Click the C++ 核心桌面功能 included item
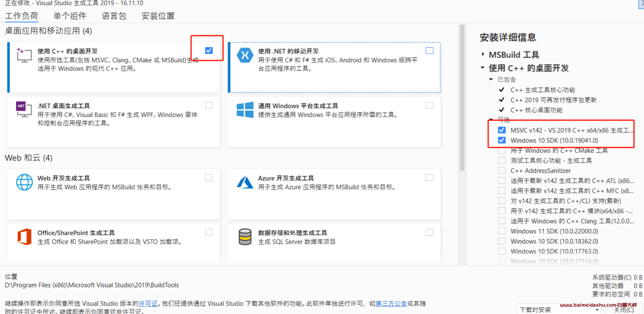 point(536,110)
